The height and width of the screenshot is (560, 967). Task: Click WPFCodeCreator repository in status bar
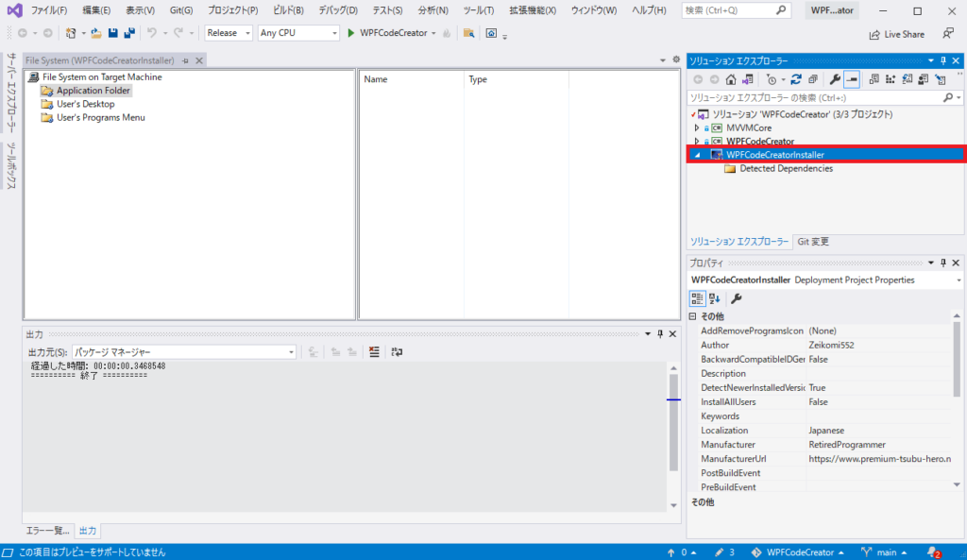[x=797, y=552]
